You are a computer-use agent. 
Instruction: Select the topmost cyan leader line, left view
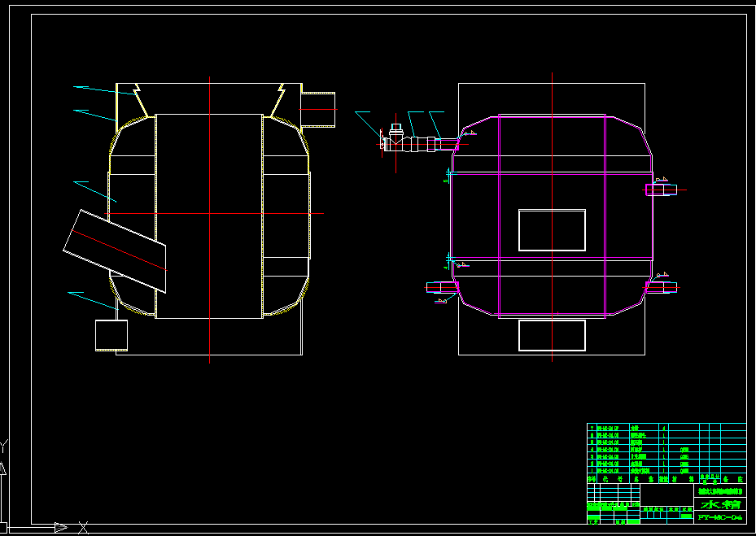point(105,90)
